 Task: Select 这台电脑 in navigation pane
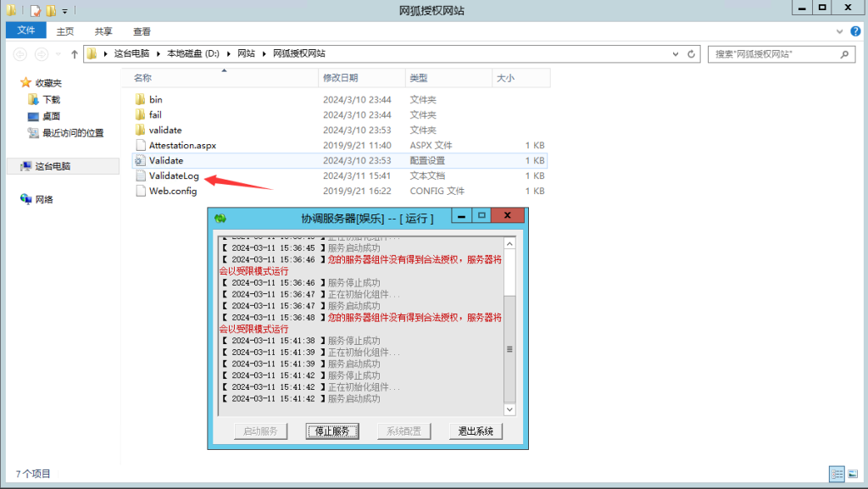[x=53, y=166]
